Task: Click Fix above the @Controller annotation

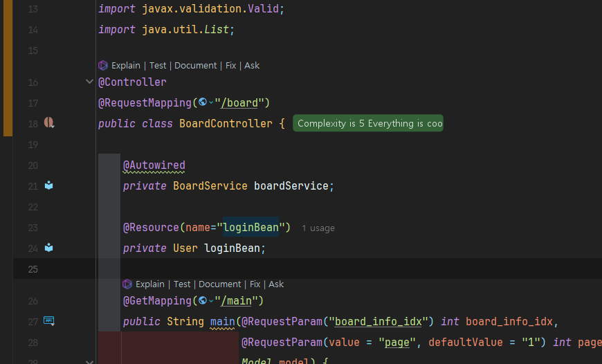Action: click(x=230, y=66)
